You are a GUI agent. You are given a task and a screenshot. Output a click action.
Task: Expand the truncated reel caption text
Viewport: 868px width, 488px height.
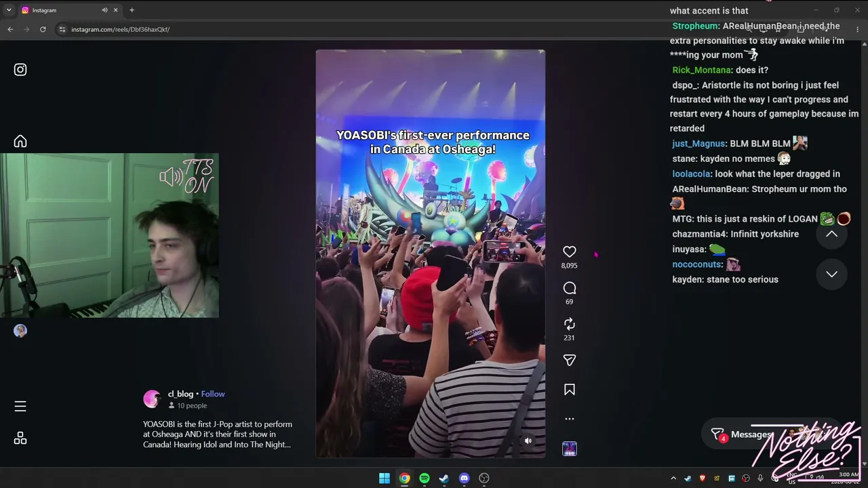(x=218, y=434)
